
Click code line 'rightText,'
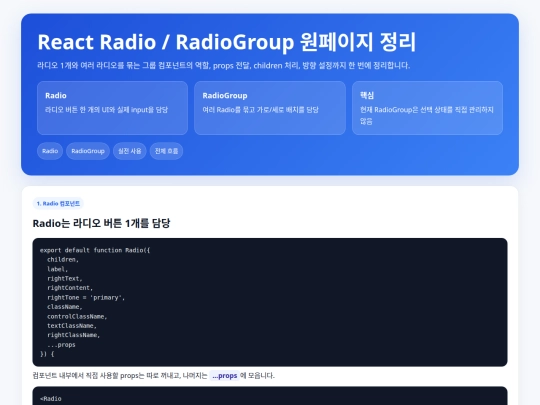click(x=65, y=278)
